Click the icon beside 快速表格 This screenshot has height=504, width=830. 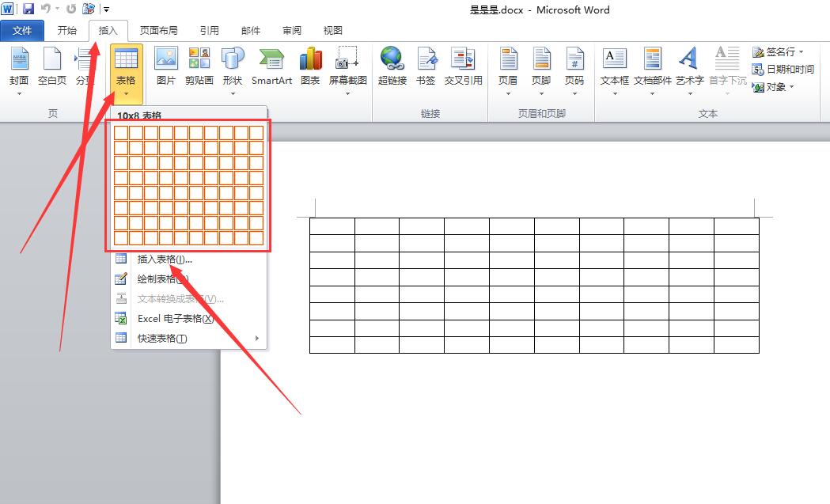(121, 338)
